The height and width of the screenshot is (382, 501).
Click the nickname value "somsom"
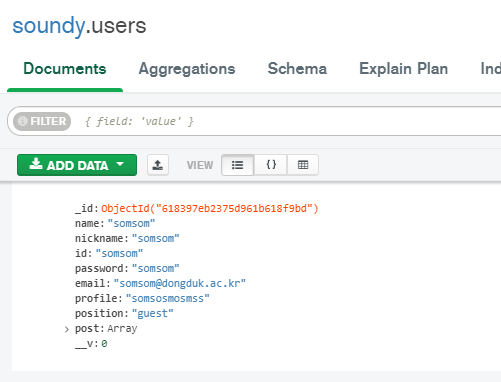coord(156,239)
